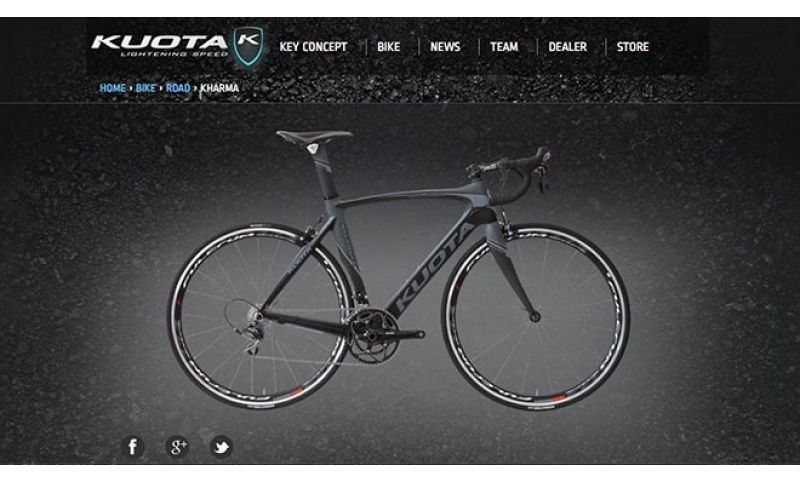Image resolution: width=800 pixels, height=484 pixels.
Task: Click the Facebook share icon
Action: coord(133,447)
